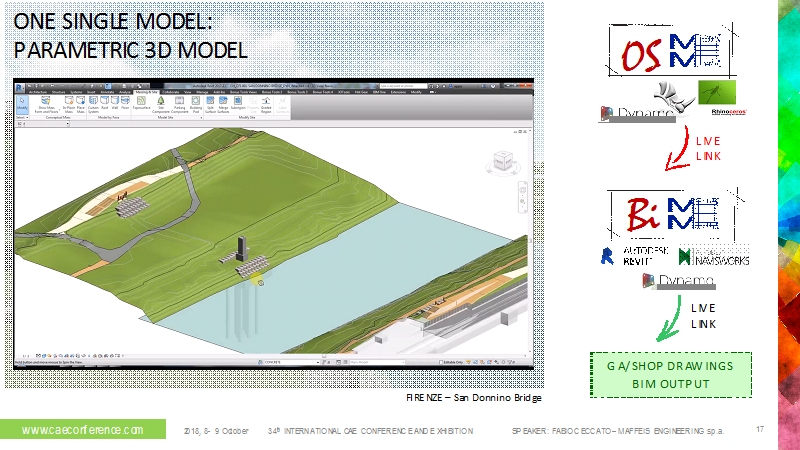This screenshot has width=800, height=450.
Task: Toggle the Editable Only checkbox
Action: pos(443,362)
